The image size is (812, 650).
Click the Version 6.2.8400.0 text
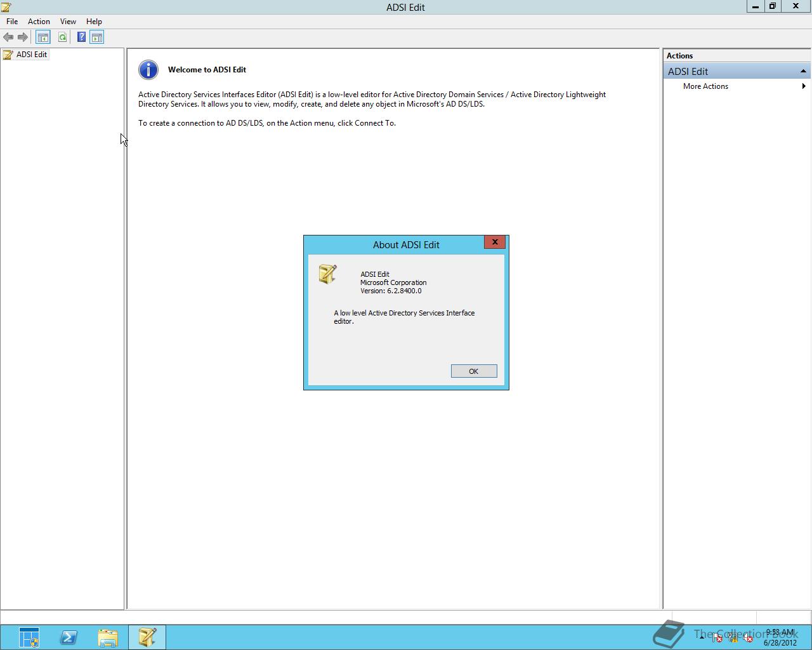click(x=391, y=291)
